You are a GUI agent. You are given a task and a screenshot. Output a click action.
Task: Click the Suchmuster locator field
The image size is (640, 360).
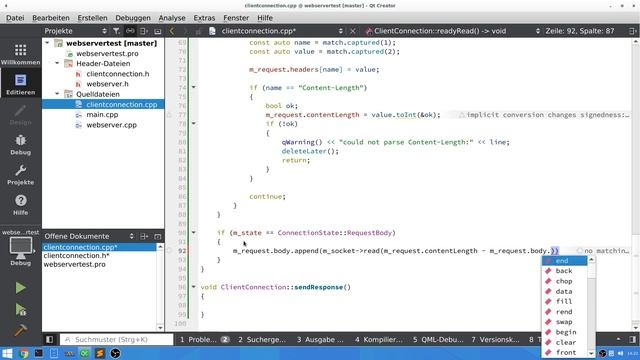tap(117, 340)
